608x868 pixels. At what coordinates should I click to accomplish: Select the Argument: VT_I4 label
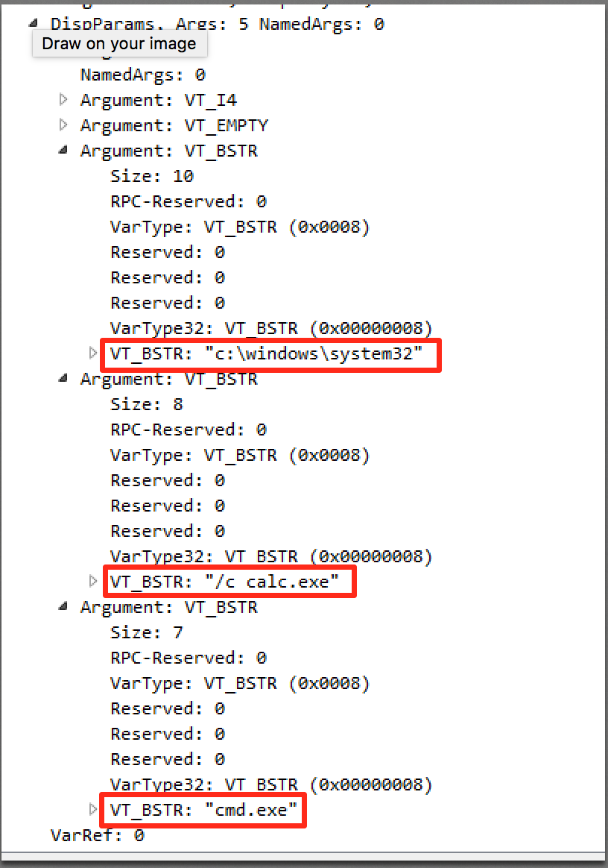(x=159, y=100)
